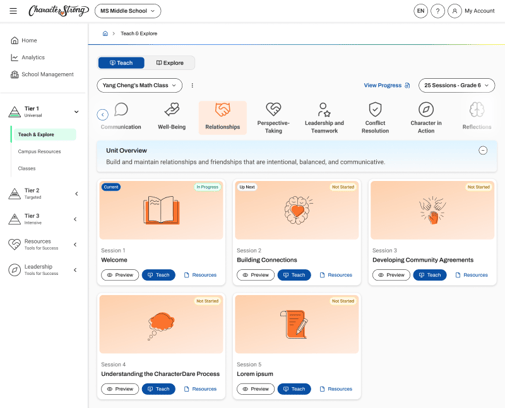
Task: Expand the Tier 3 Intensive section
Action: click(76, 219)
